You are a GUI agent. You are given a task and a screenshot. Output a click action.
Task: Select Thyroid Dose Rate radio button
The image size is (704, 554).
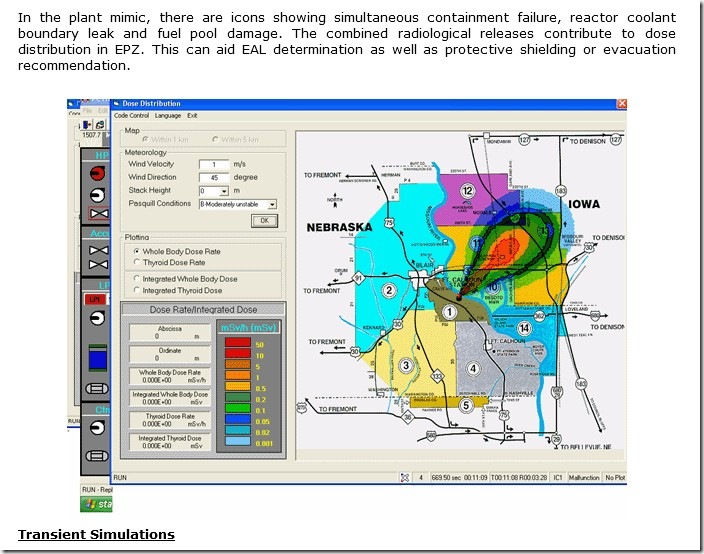(136, 262)
